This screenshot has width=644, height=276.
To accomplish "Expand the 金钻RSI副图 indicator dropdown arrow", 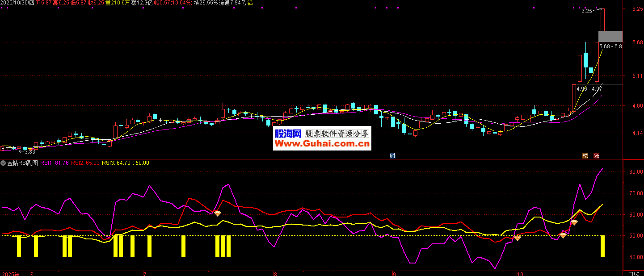I will pos(3,163).
